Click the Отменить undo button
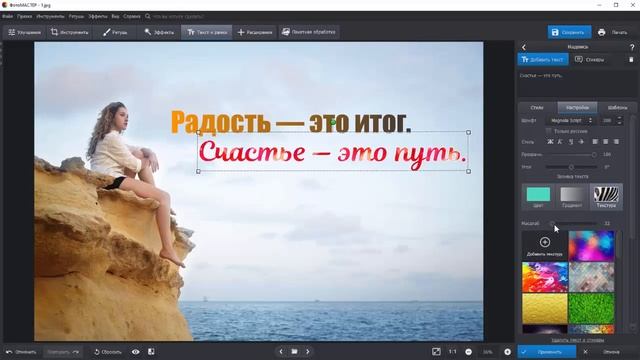 (x=21, y=352)
